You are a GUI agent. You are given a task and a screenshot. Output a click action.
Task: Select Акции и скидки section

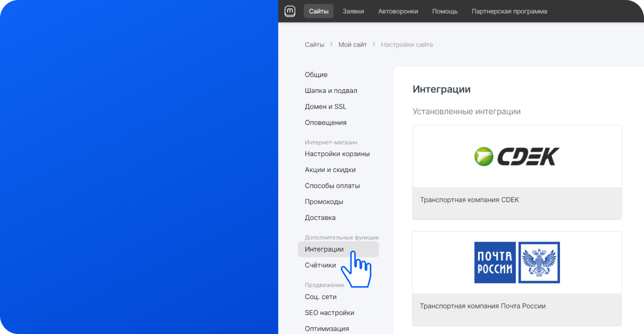pos(330,170)
